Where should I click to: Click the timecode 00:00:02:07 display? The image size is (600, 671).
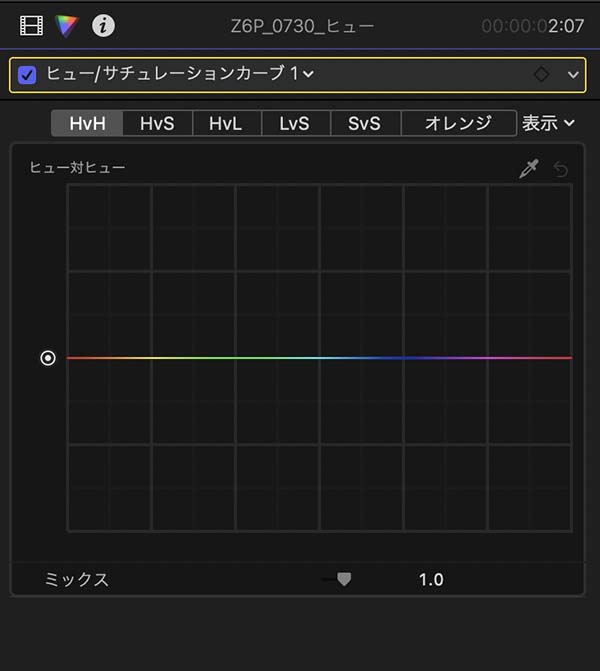pyautogui.click(x=532, y=26)
